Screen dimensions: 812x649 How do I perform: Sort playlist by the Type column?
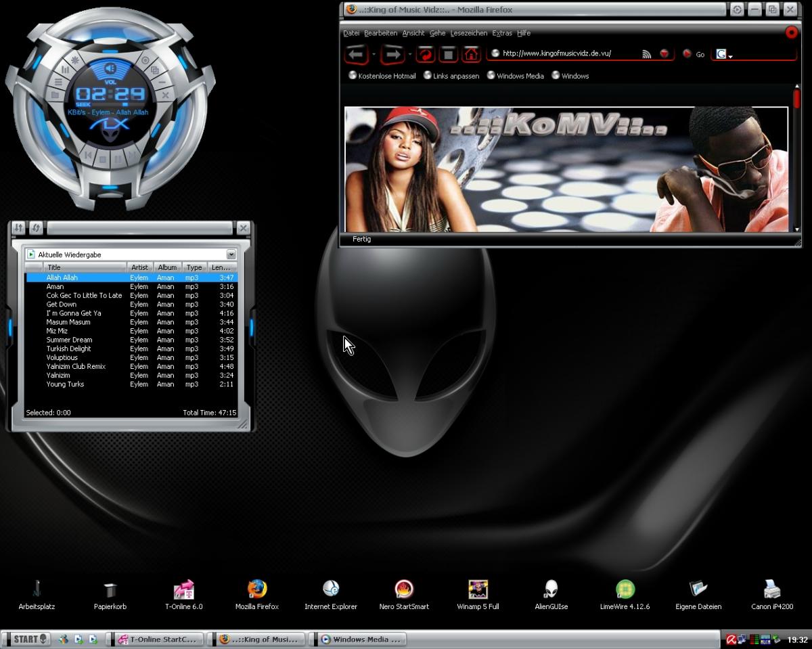195,267
